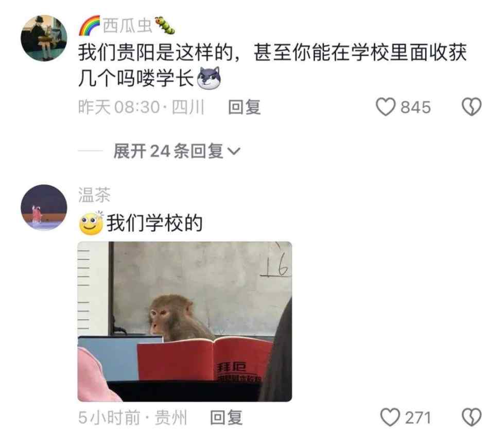Tap the 845 like count
Image resolution: width=504 pixels, height=445 pixels.
tap(415, 107)
